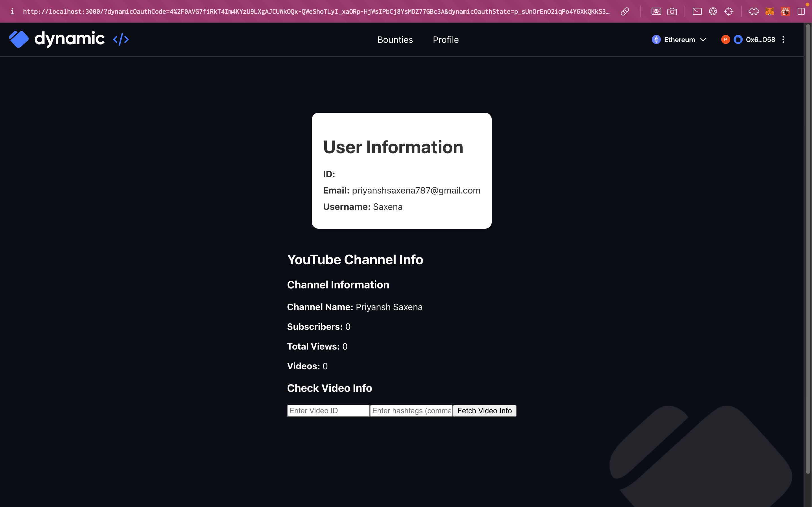Screen dimensions: 812x507
Task: Select the Ethereum network dropdown
Action: [x=679, y=39]
